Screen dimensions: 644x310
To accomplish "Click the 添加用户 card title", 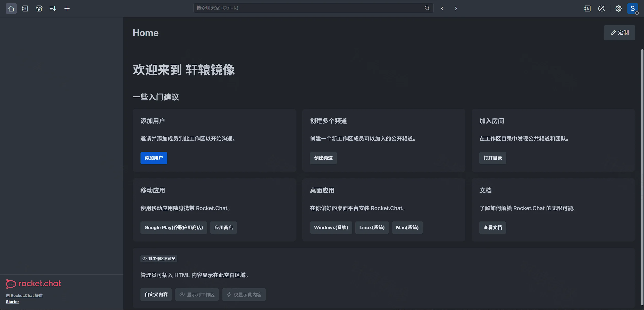I will coord(153,121).
